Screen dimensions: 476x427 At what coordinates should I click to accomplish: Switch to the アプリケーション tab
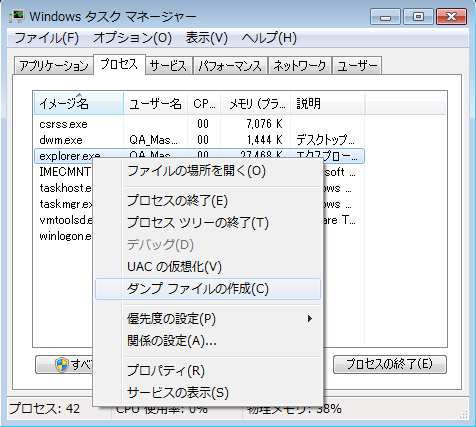pyautogui.click(x=54, y=66)
